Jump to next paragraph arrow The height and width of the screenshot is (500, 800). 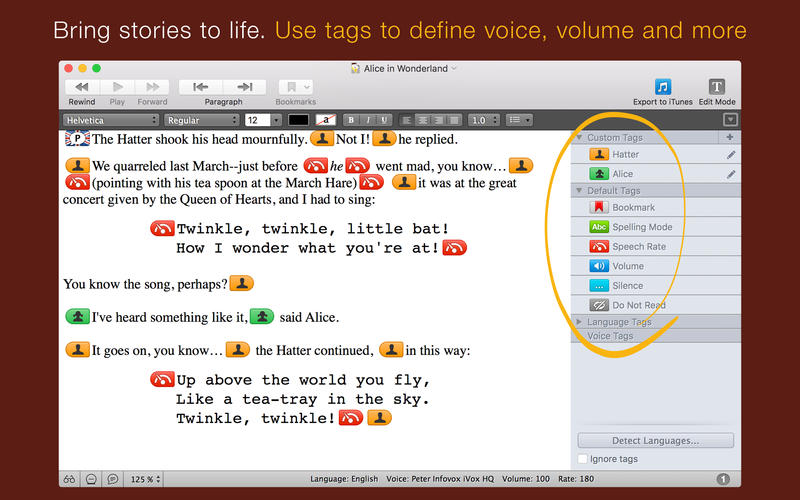245,87
